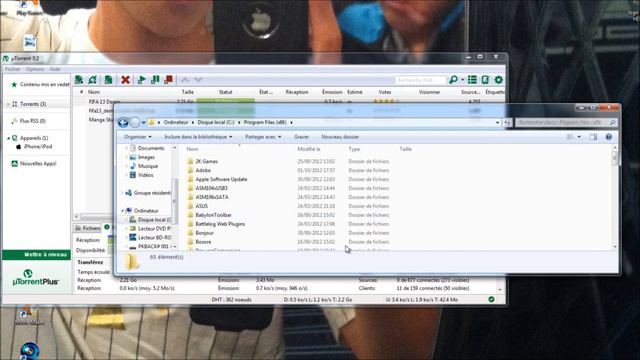Click the green Mettre à niveau button
Image resolution: width=640 pixels, height=360 pixels.
[36, 255]
